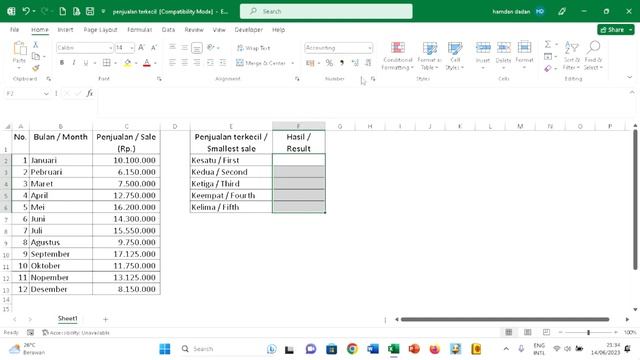Switch to the Developer tab

[x=249, y=30]
